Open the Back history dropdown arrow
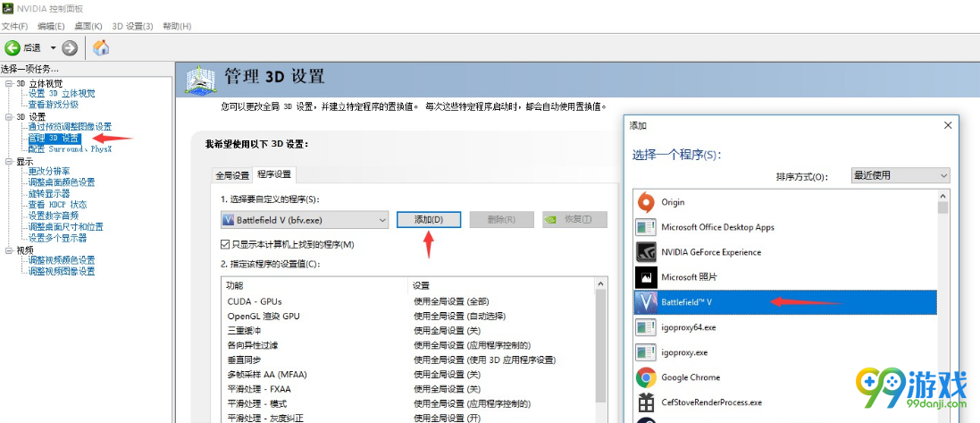The height and width of the screenshot is (423, 980). click(x=53, y=48)
